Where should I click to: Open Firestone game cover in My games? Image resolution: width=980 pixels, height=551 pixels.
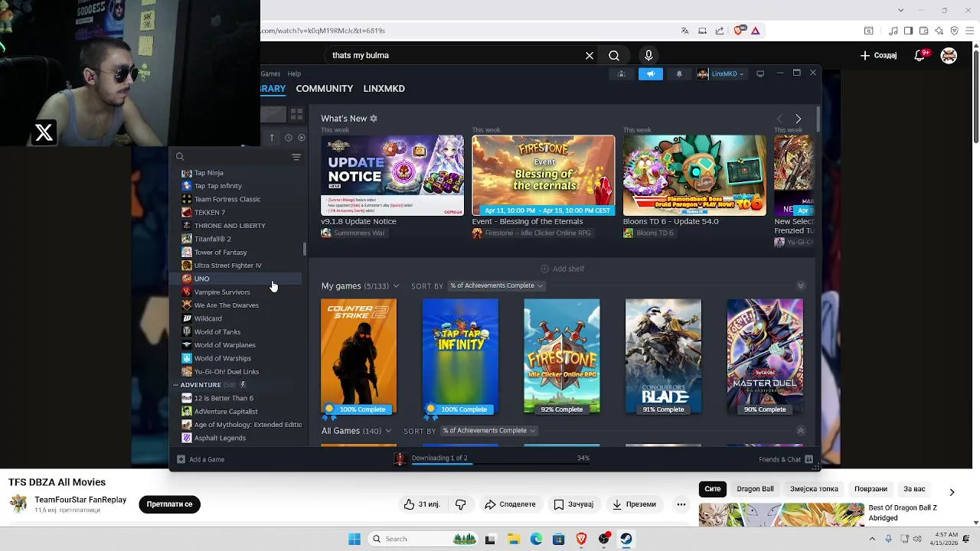tap(562, 357)
